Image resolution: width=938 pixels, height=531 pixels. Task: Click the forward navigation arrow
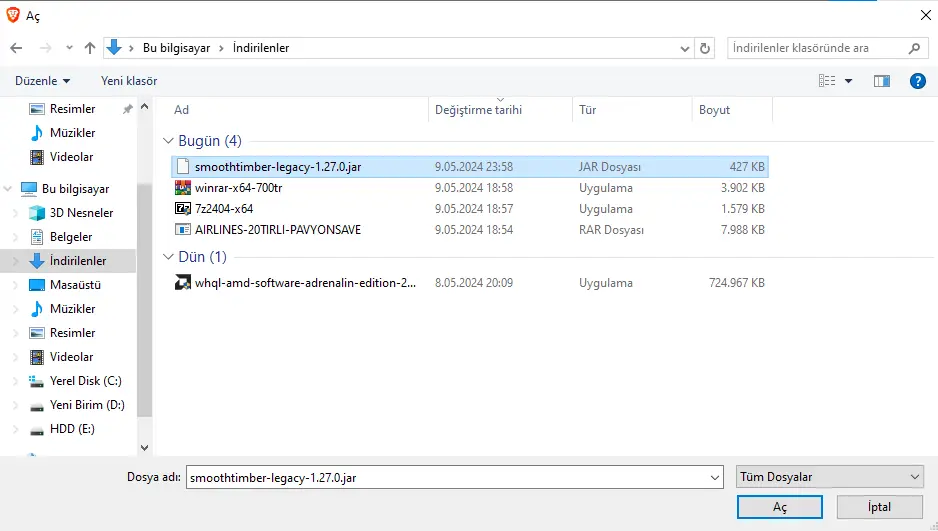pyautogui.click(x=45, y=48)
